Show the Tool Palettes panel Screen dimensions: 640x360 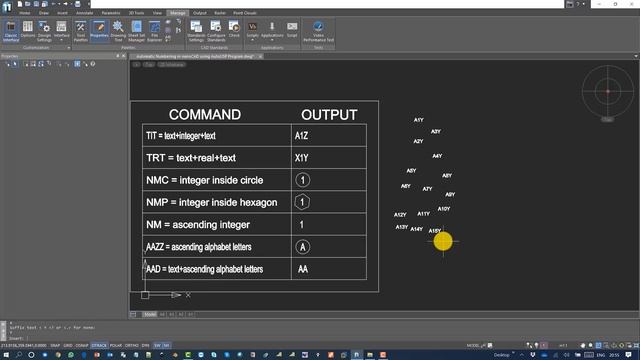[x=80, y=31]
